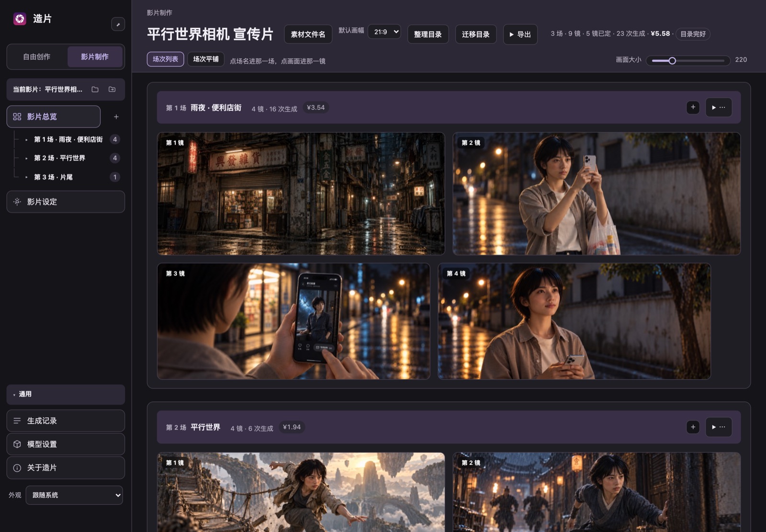This screenshot has width=766, height=532.
Task: Adjust the 画面大小 slider
Action: [x=688, y=61]
